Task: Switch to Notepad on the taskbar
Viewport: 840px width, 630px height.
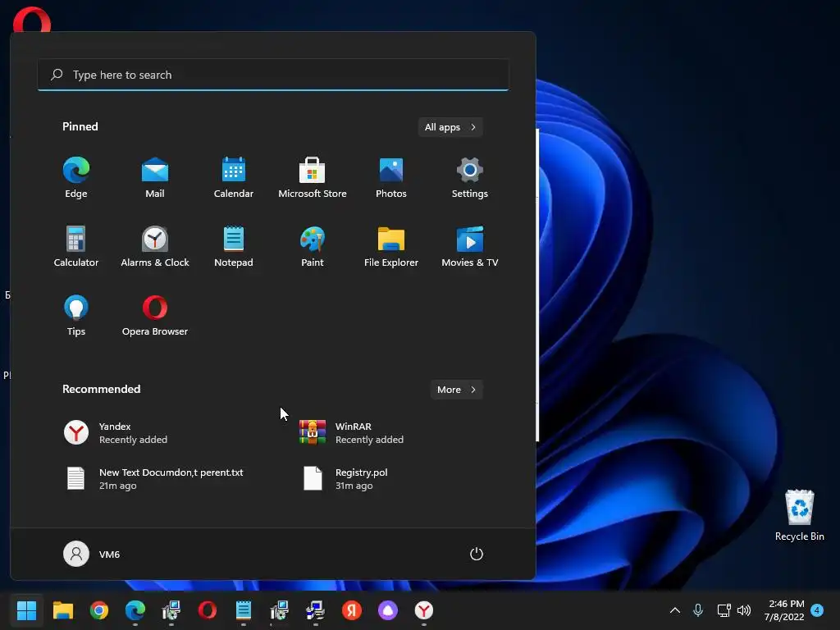Action: 243,610
